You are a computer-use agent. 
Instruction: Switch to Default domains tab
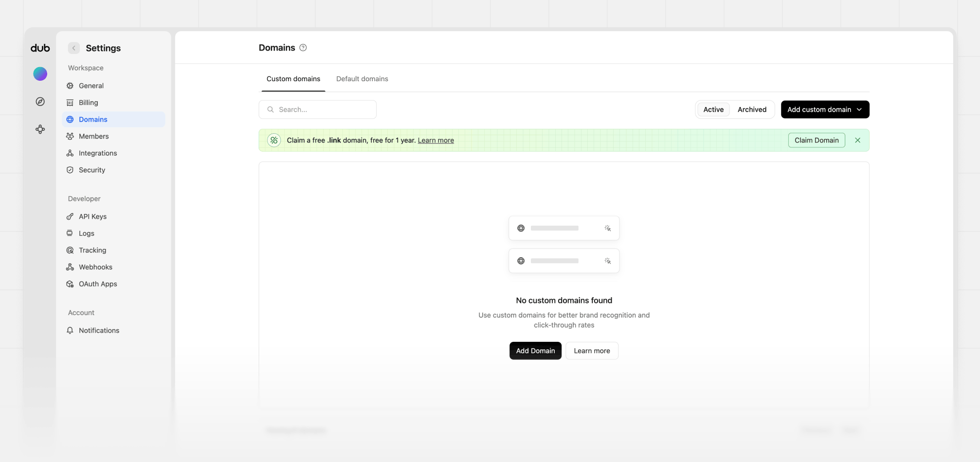click(x=362, y=79)
